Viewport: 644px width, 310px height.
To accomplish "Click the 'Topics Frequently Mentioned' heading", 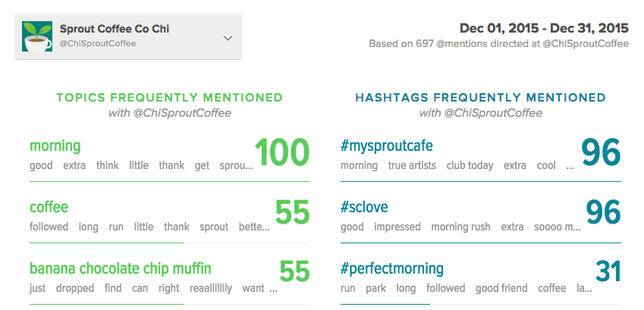I will coord(170,98).
